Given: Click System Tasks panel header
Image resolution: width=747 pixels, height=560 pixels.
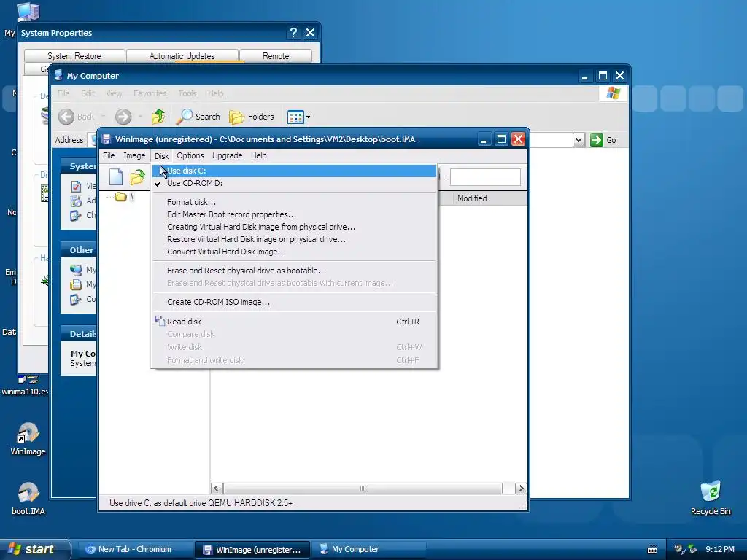Looking at the screenshot, I should [79, 166].
